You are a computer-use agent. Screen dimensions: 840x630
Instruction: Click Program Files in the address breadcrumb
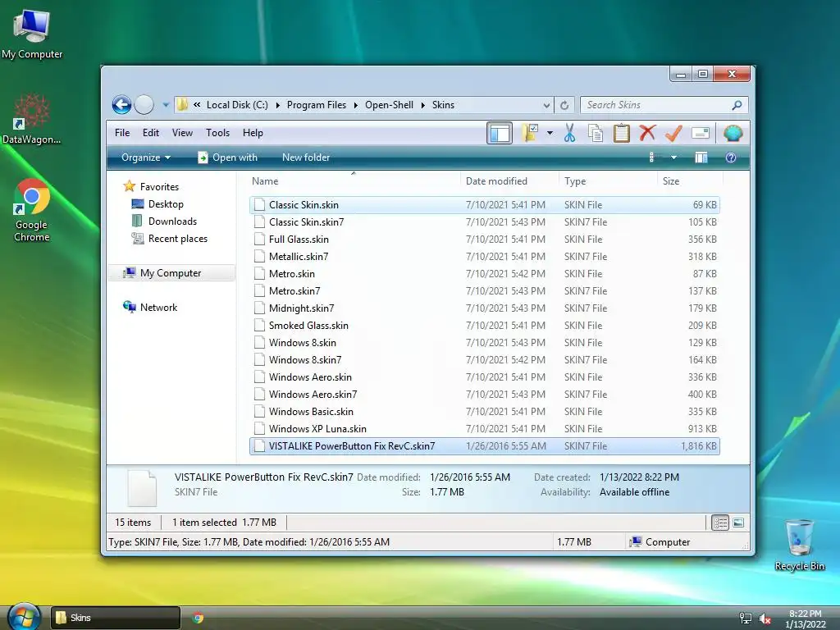[x=316, y=105]
